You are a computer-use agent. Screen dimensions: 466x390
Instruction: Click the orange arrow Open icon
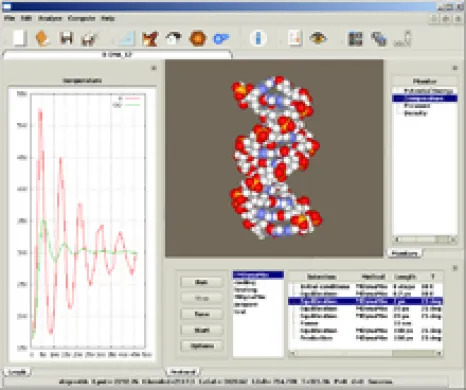(x=43, y=38)
